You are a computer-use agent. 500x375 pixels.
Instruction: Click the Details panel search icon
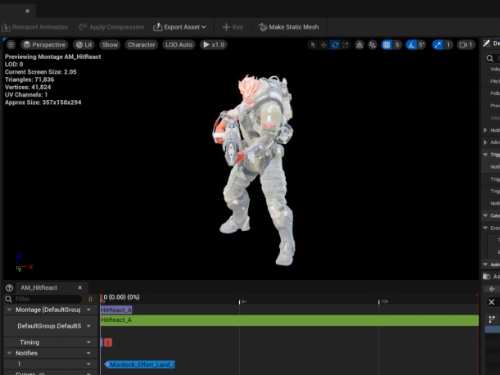[490, 59]
